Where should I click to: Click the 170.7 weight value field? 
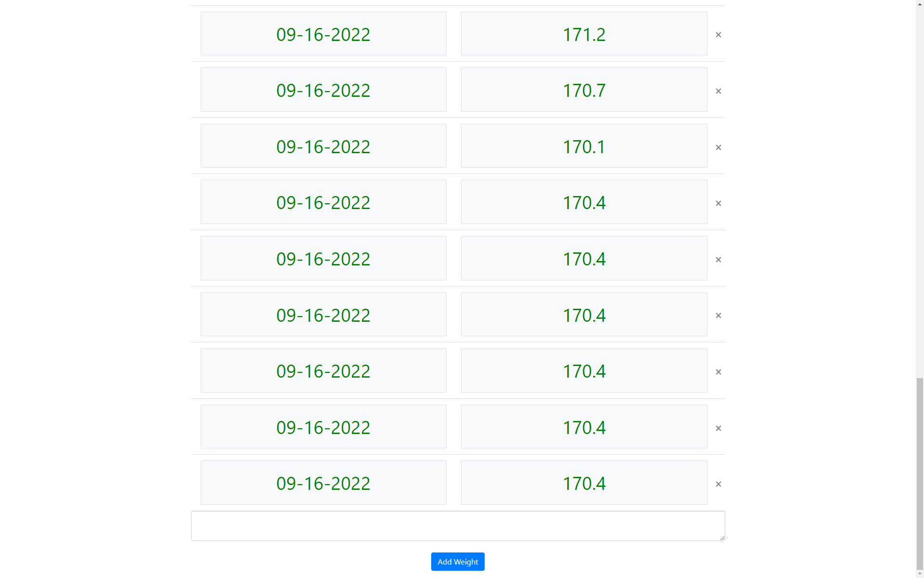click(584, 90)
